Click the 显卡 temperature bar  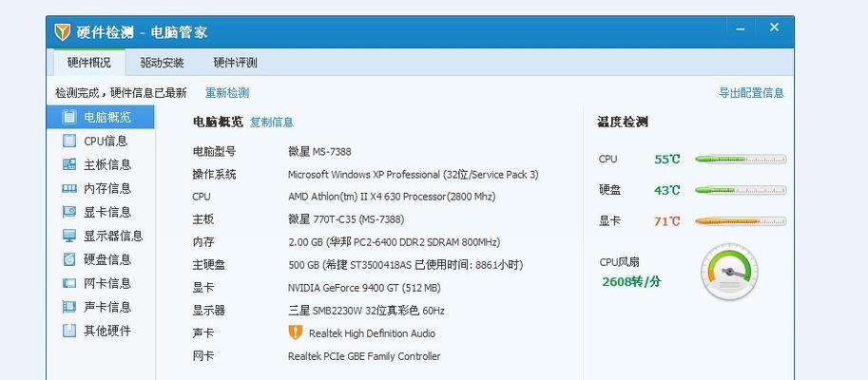tap(741, 221)
